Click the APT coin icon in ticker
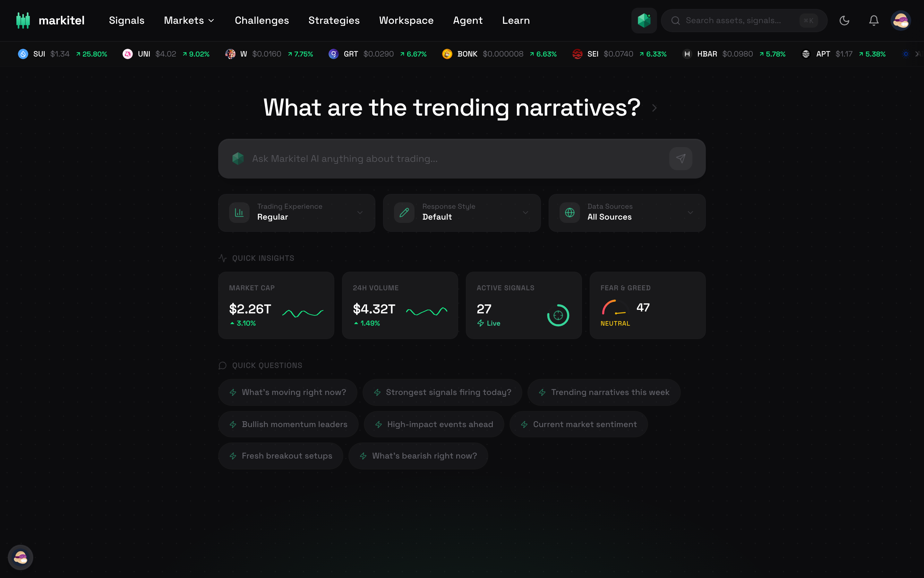 coord(806,54)
